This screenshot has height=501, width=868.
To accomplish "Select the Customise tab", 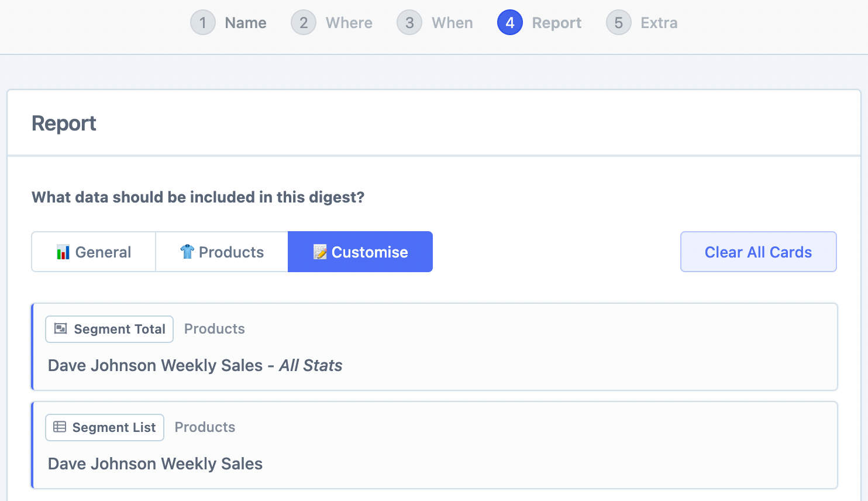I will point(360,252).
